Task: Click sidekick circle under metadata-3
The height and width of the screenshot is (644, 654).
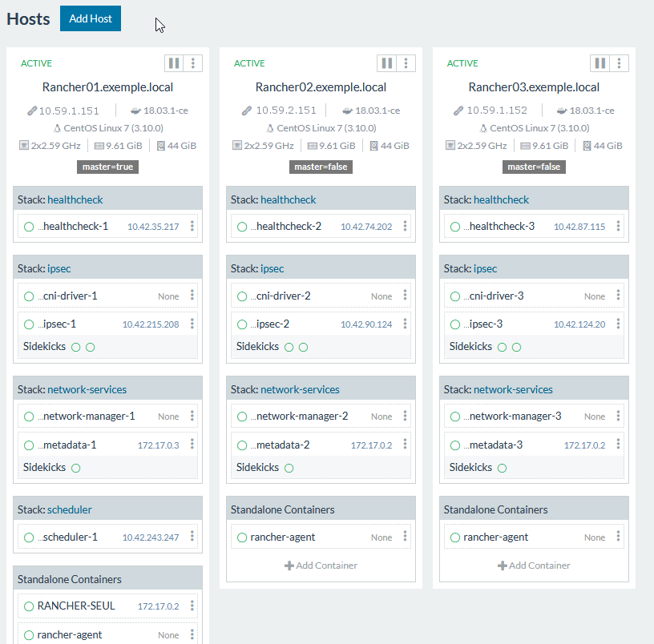Action: click(x=503, y=468)
